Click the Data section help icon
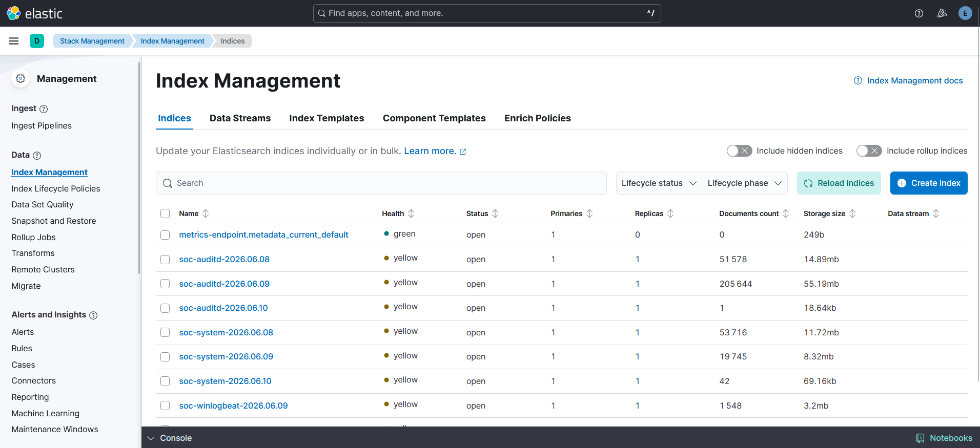The height and width of the screenshot is (448, 980). click(x=37, y=156)
